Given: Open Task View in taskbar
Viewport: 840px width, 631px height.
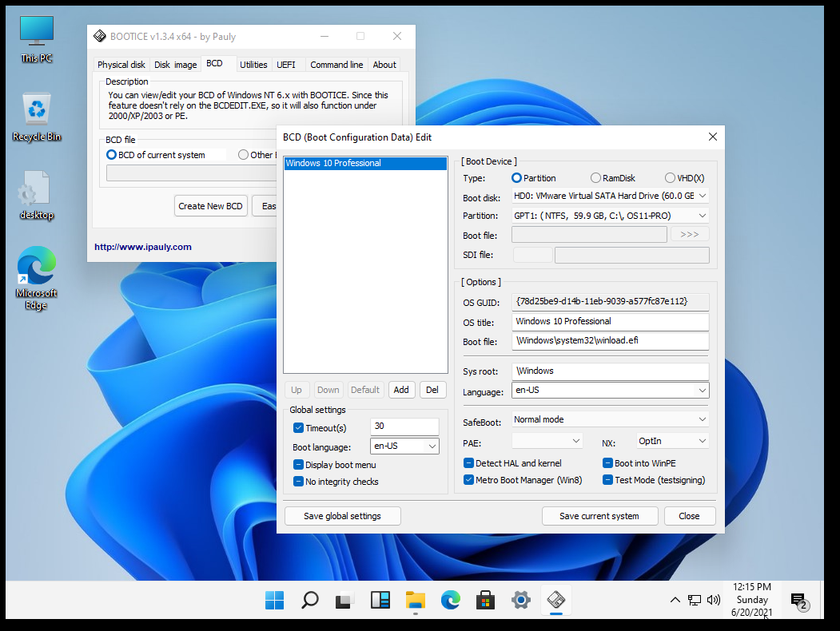Looking at the screenshot, I should pos(344,600).
